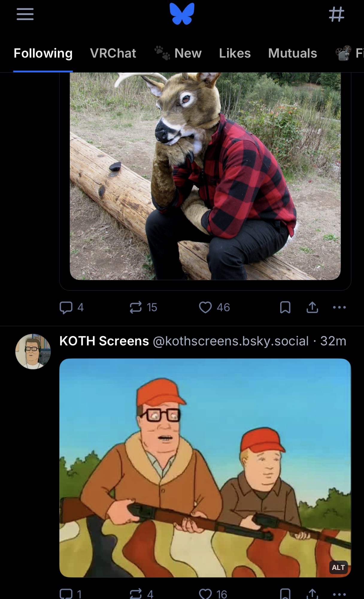Open KOTH Screens profile name link
This screenshot has width=364, height=599.
(104, 341)
